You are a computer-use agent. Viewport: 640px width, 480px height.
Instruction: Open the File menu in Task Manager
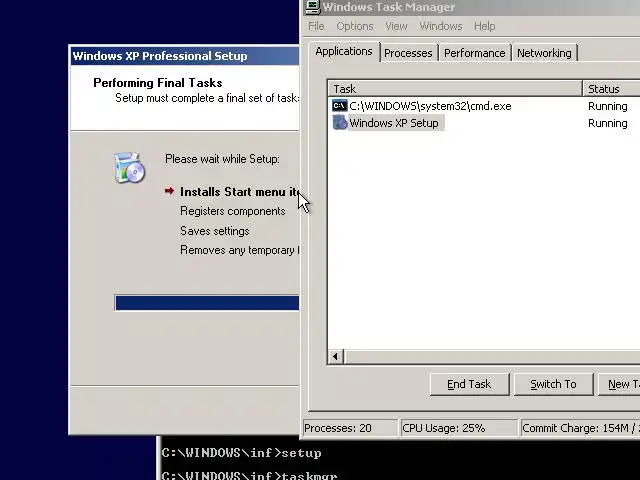(x=316, y=26)
